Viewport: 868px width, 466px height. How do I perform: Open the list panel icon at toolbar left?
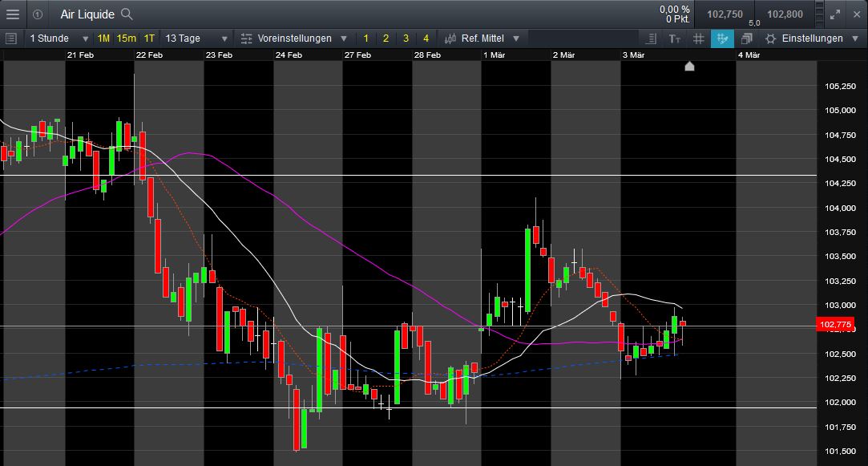pyautogui.click(x=10, y=38)
